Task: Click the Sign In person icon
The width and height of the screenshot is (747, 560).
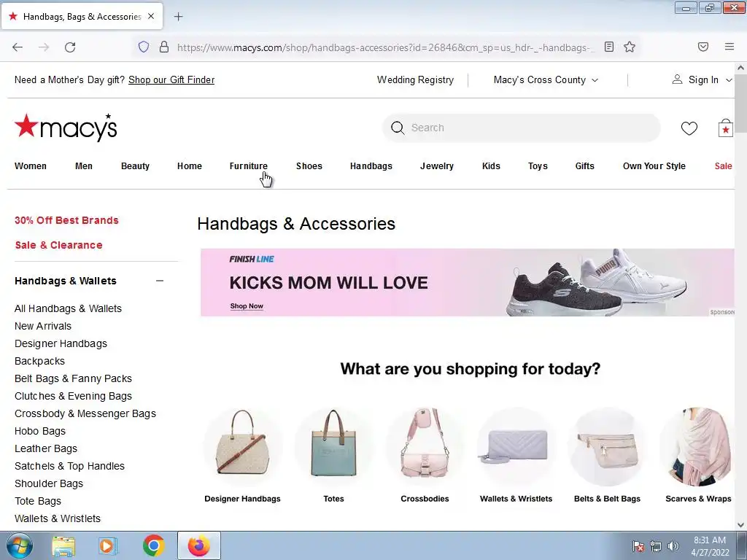Action: 677,79
